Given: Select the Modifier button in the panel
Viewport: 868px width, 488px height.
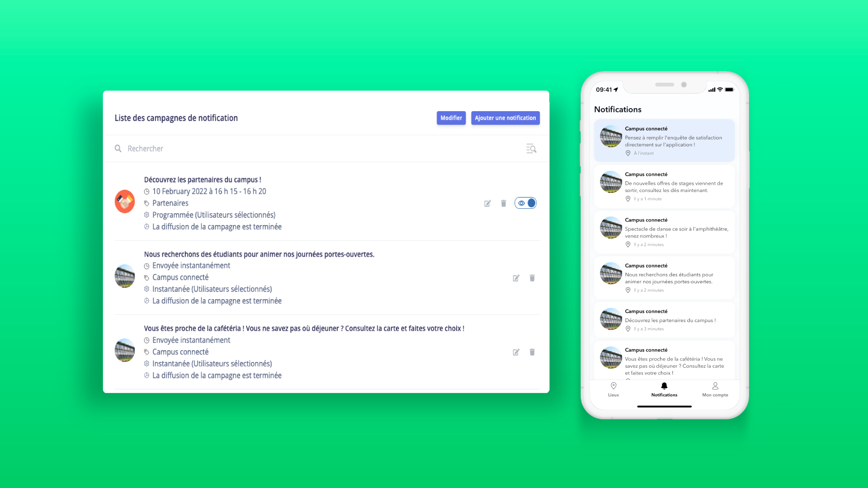Looking at the screenshot, I should 451,117.
